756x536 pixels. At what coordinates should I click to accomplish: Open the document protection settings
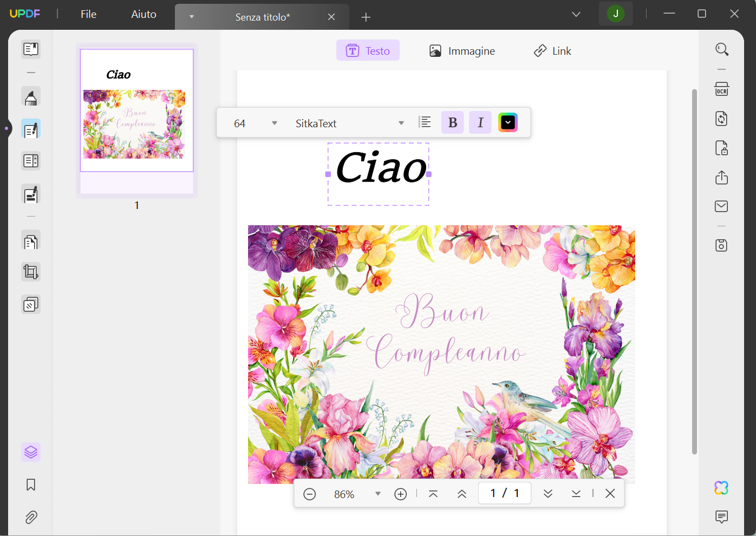click(x=721, y=148)
